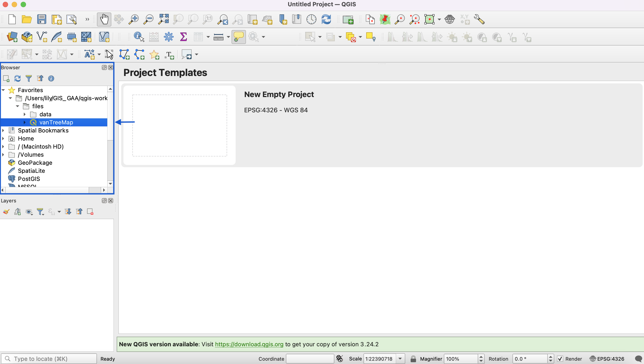The height and width of the screenshot is (364, 644).
Task: Click the GeoPackage entry in Browser
Action: coord(35,163)
